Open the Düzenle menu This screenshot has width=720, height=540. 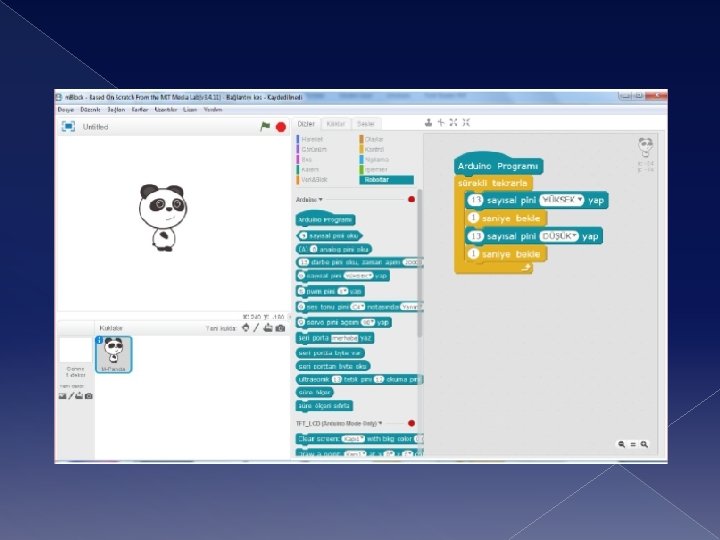click(90, 110)
